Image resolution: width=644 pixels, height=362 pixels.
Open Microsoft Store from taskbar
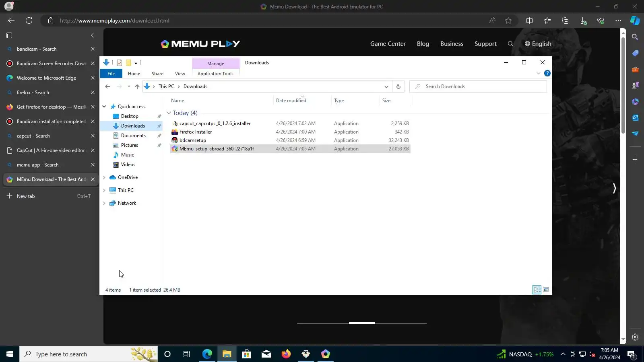(x=246, y=354)
